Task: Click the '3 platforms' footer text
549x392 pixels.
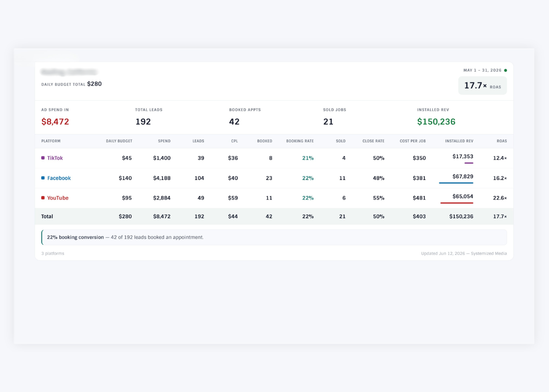Action: [53, 254]
